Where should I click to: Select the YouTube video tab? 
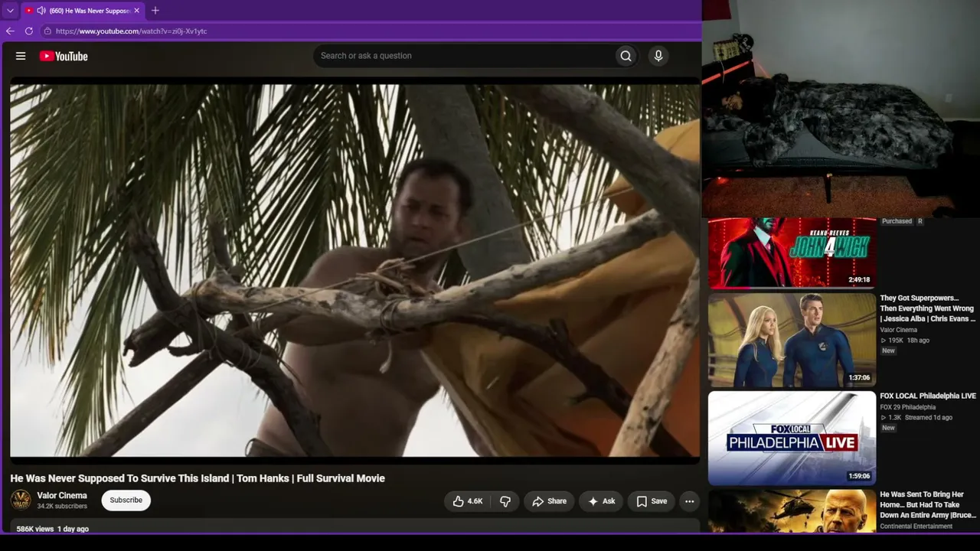pos(83,11)
